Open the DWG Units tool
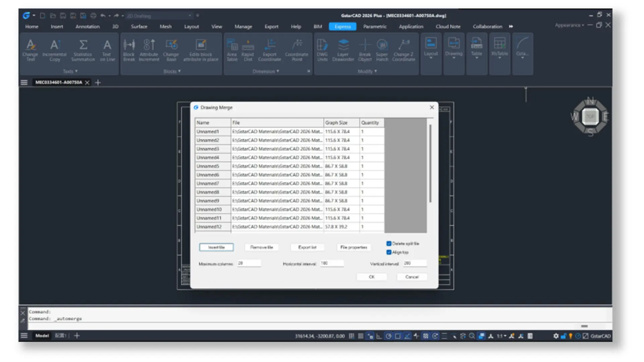Screen dimensions: 644x362 pos(322,50)
